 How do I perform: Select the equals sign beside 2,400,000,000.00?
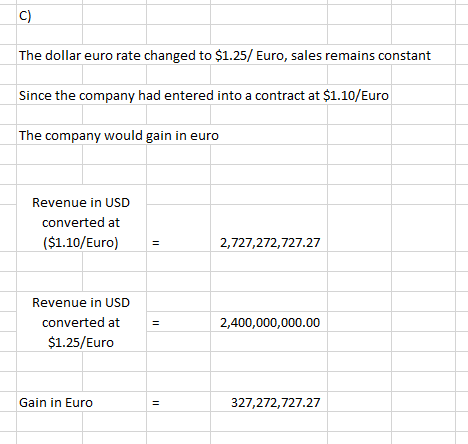coord(178,322)
